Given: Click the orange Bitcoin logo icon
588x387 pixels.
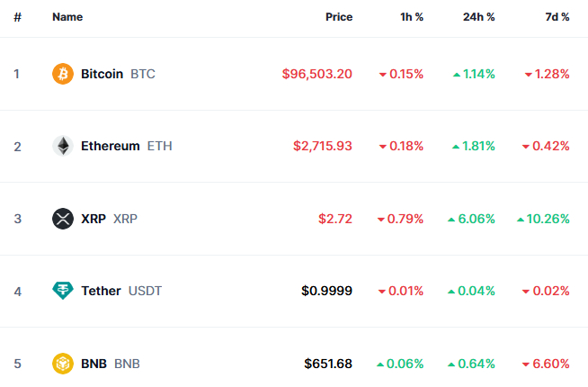Looking at the screenshot, I should click(63, 74).
